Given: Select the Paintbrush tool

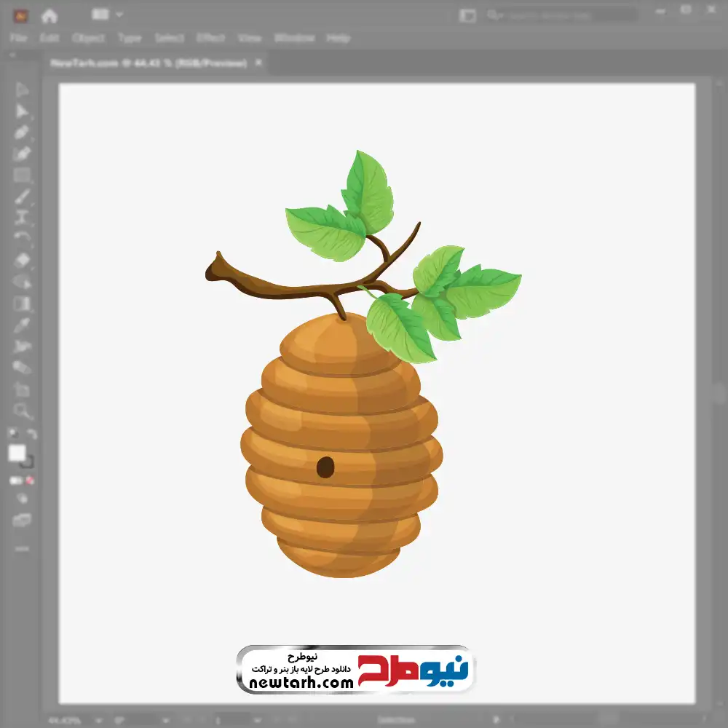Looking at the screenshot, I should [22, 197].
